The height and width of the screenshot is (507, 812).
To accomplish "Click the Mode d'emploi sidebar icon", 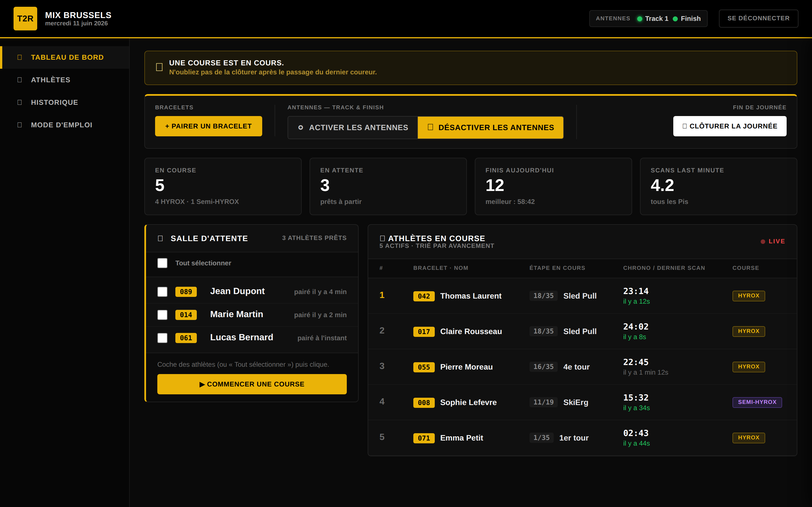I will coord(19,125).
